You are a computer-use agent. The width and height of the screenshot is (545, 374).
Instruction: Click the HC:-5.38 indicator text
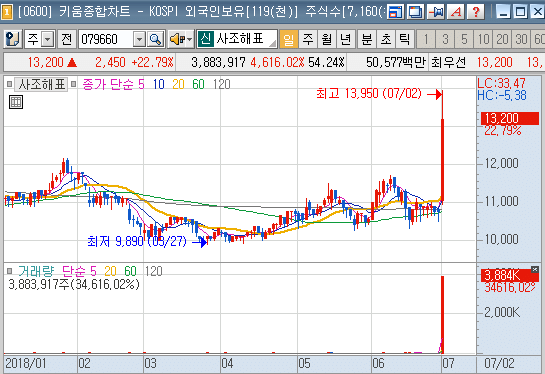point(502,95)
